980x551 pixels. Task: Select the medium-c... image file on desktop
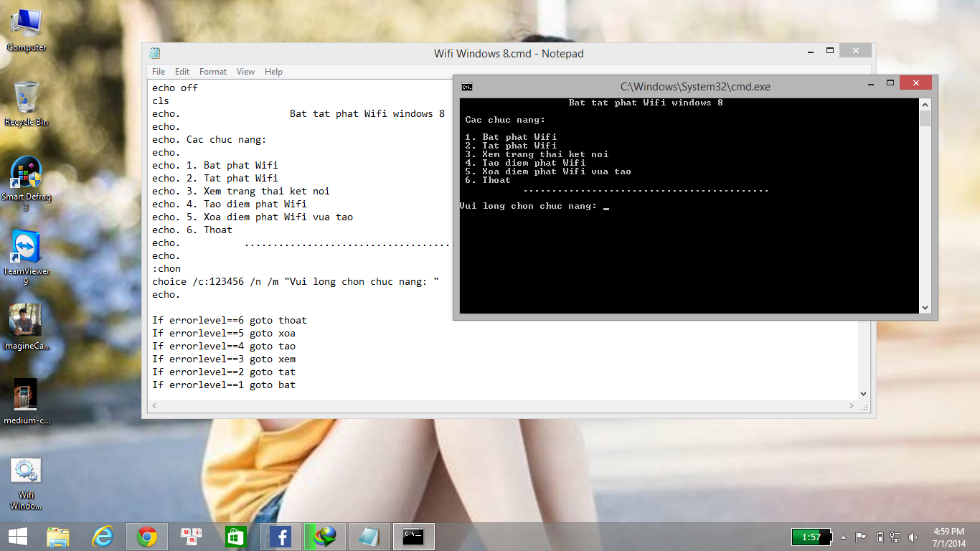click(27, 402)
